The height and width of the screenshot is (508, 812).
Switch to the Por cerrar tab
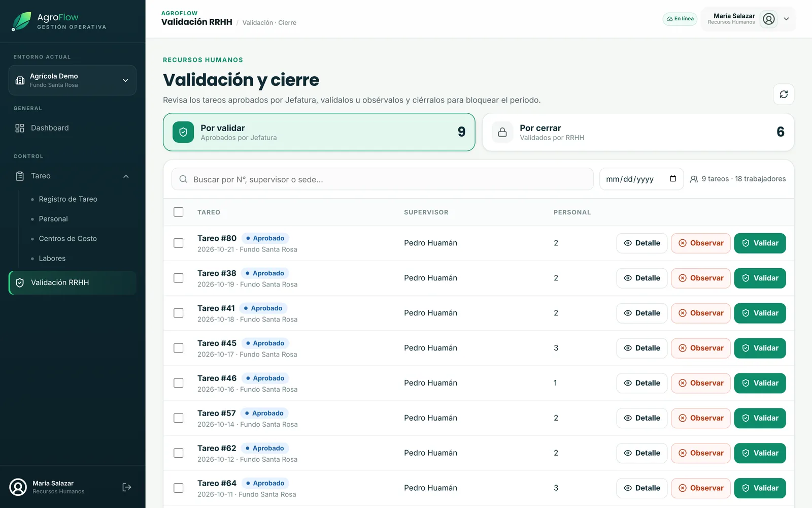point(638,132)
